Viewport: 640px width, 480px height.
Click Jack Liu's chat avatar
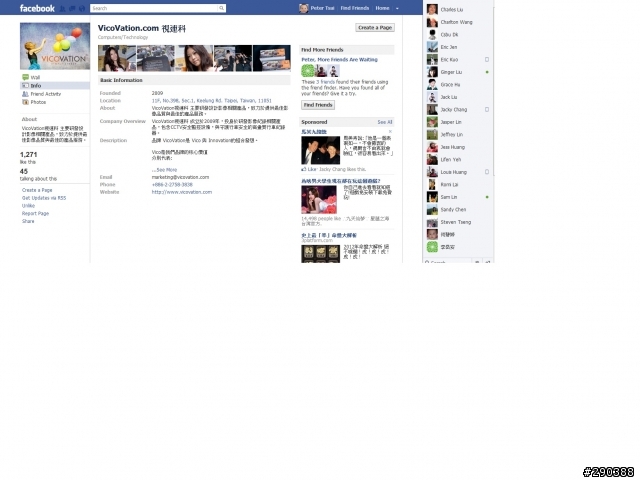[432, 97]
